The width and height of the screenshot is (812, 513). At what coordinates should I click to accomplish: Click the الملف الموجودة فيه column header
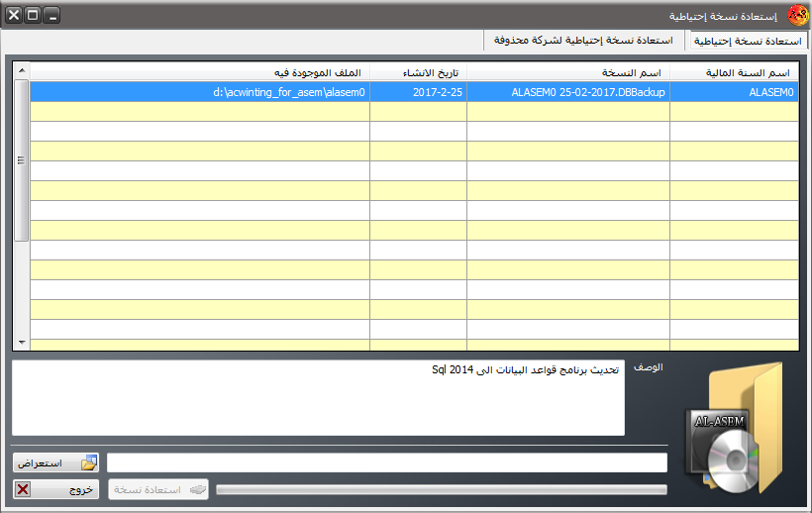[x=200, y=73]
